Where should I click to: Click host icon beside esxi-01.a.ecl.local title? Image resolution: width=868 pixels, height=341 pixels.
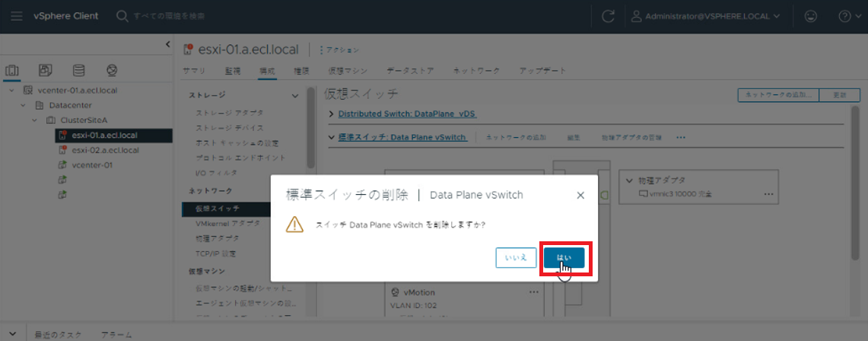tap(188, 49)
